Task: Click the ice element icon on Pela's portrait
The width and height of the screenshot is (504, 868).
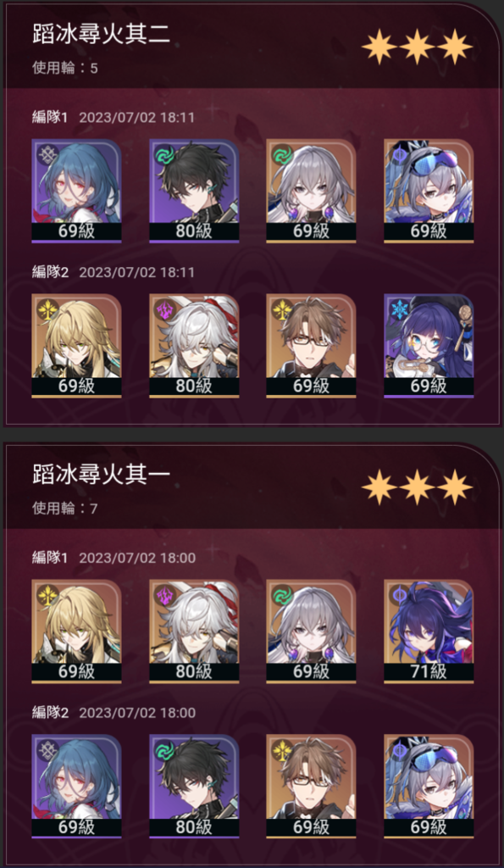Action: [x=398, y=309]
